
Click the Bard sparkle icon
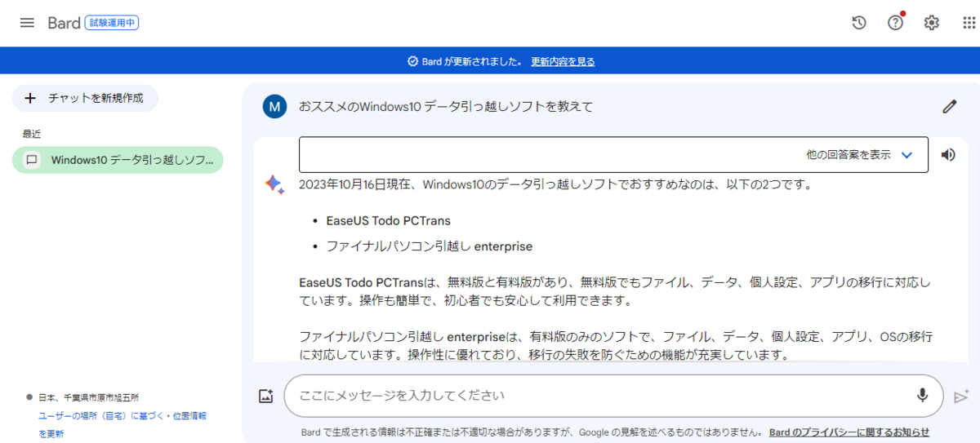(274, 184)
